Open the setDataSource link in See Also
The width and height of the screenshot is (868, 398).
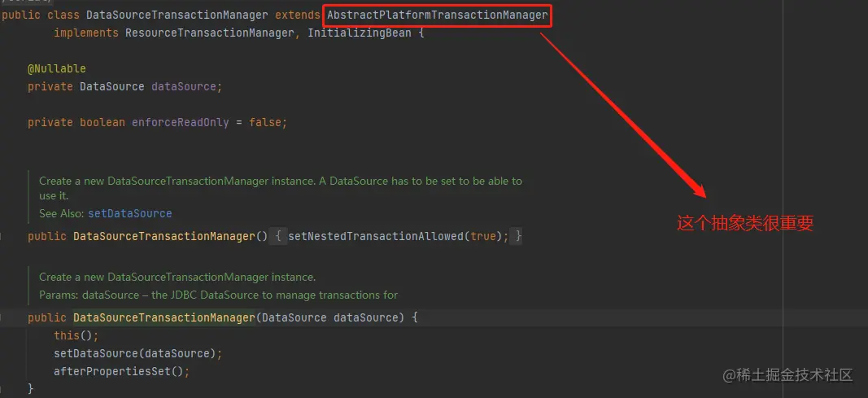[130, 213]
